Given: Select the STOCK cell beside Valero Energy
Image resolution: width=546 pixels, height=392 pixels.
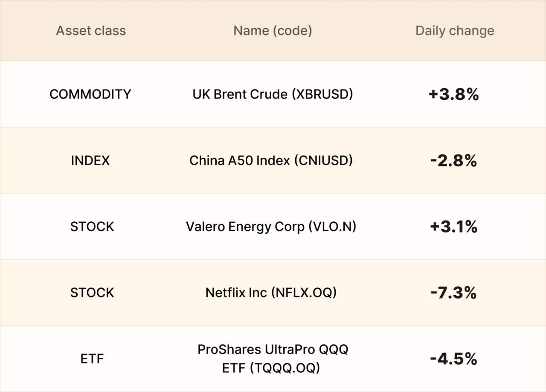Looking at the screenshot, I should click(92, 226).
